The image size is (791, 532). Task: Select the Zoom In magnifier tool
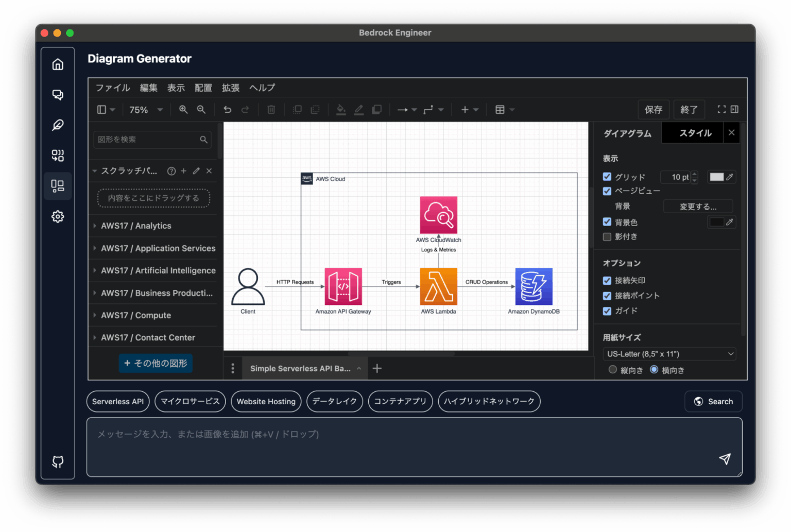click(183, 109)
